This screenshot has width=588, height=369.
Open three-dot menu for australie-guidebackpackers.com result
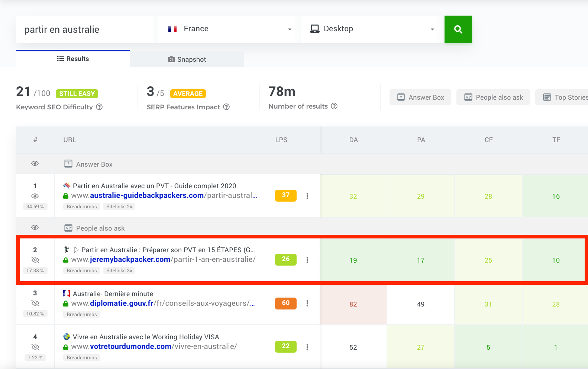tap(307, 196)
